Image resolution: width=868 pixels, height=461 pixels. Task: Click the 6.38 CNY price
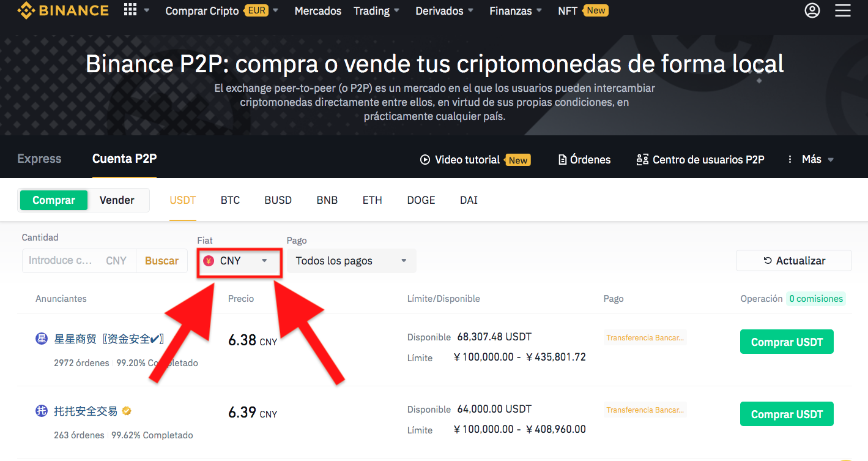pos(253,340)
